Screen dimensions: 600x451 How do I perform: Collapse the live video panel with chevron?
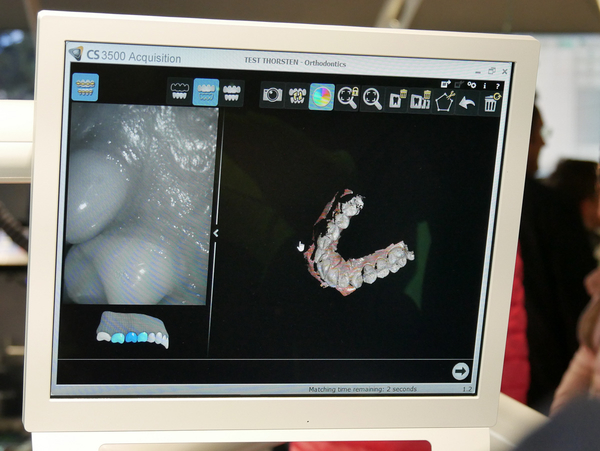pyautogui.click(x=216, y=233)
